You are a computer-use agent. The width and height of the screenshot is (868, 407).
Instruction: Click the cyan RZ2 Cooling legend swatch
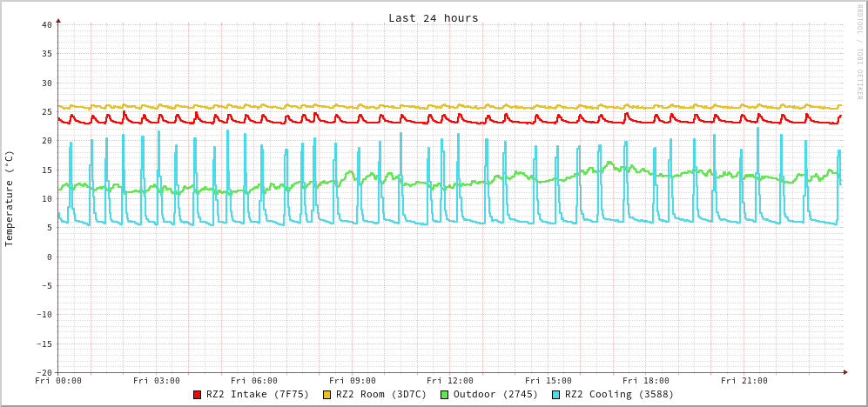(556, 395)
